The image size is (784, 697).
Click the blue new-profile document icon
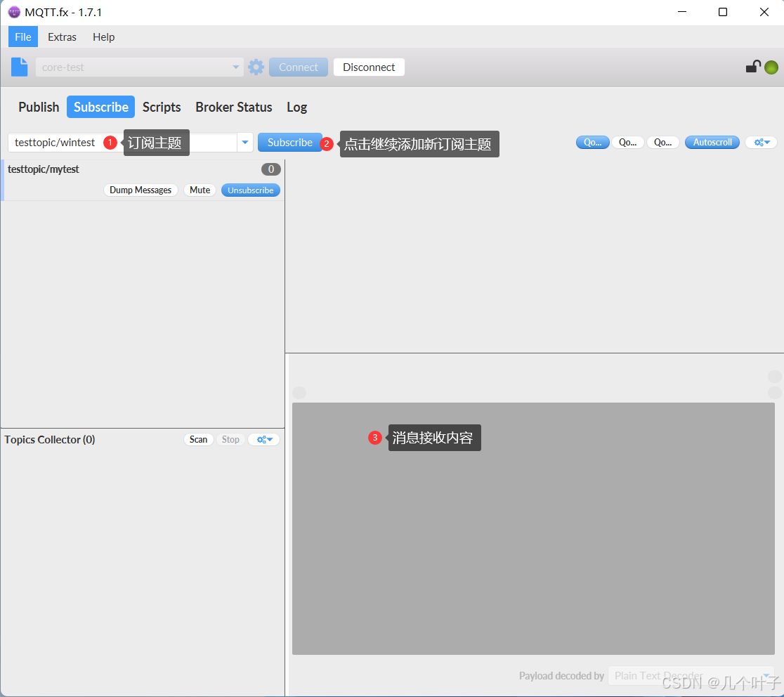[x=20, y=67]
